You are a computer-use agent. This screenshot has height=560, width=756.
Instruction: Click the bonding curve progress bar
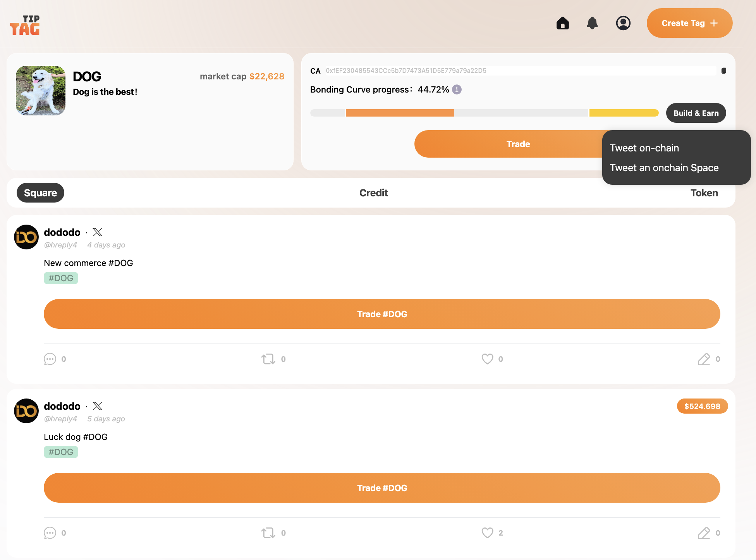point(484,113)
